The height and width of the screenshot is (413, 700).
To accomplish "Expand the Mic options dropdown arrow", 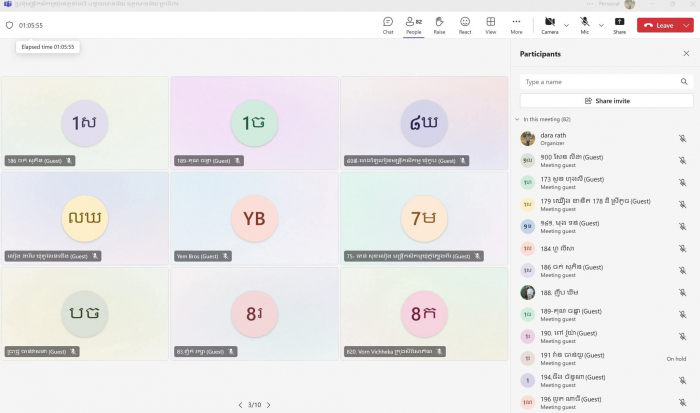I will click(x=601, y=25).
